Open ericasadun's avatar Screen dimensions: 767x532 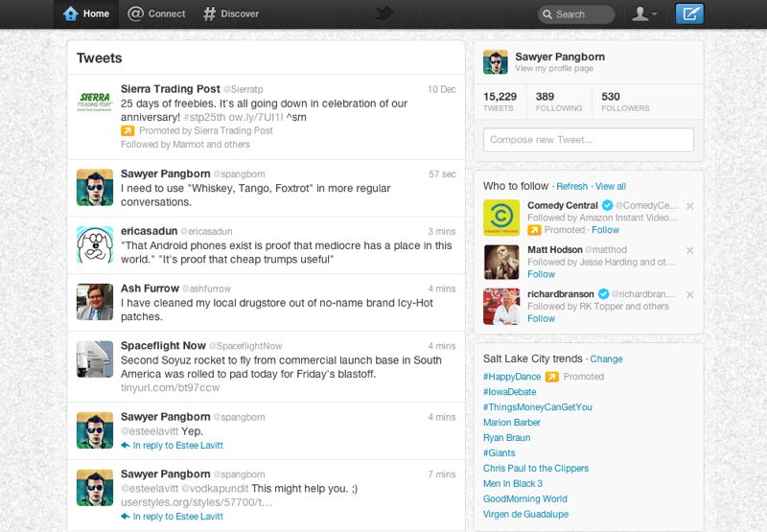coord(95,244)
